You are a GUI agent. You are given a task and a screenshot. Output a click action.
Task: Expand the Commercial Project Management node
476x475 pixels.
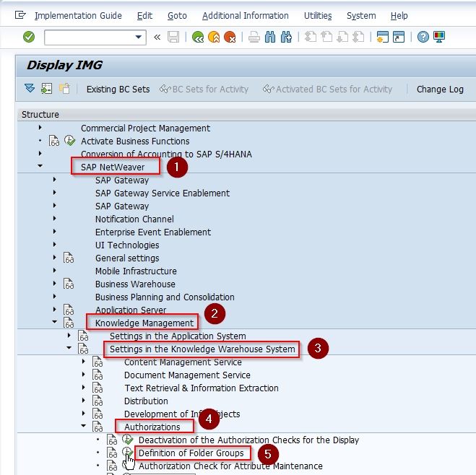coord(40,128)
